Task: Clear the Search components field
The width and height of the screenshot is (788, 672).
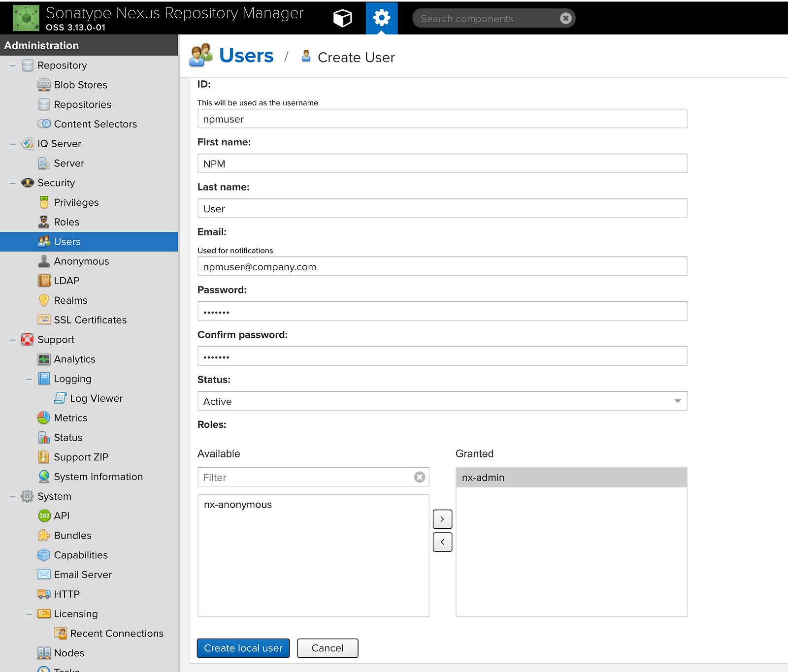Action: click(x=566, y=18)
